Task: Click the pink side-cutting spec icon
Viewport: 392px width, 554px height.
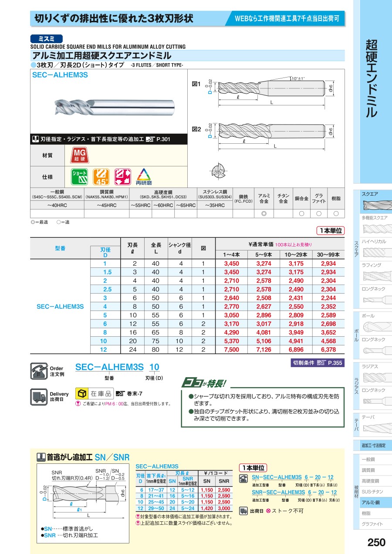Action: (122, 177)
